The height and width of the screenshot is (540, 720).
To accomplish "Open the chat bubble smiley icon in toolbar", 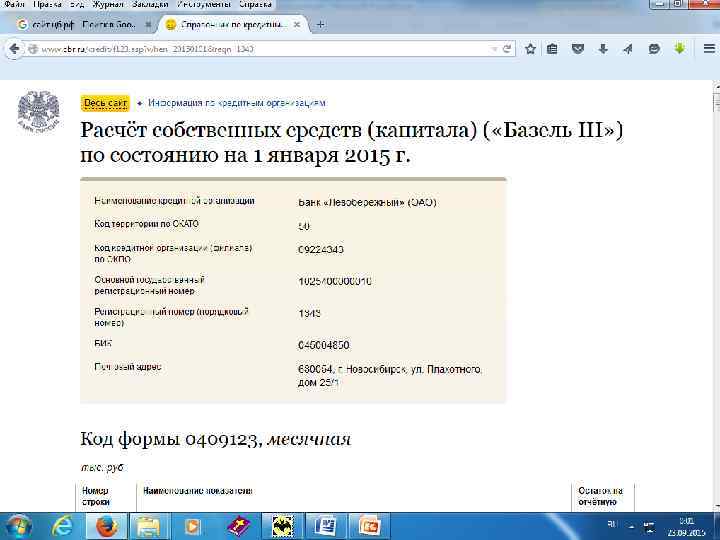I will click(654, 49).
